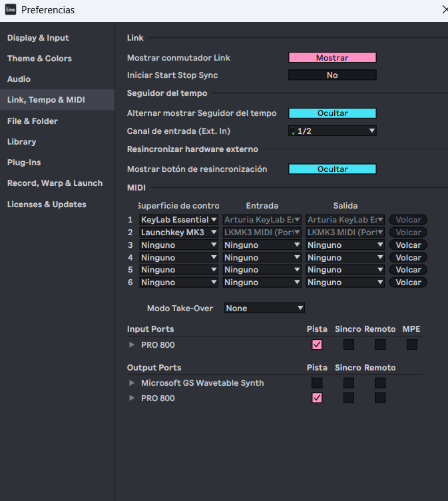Viewport: 448px width, 501px height.
Task: Open Salida dropdown in row 4
Action: (345, 258)
